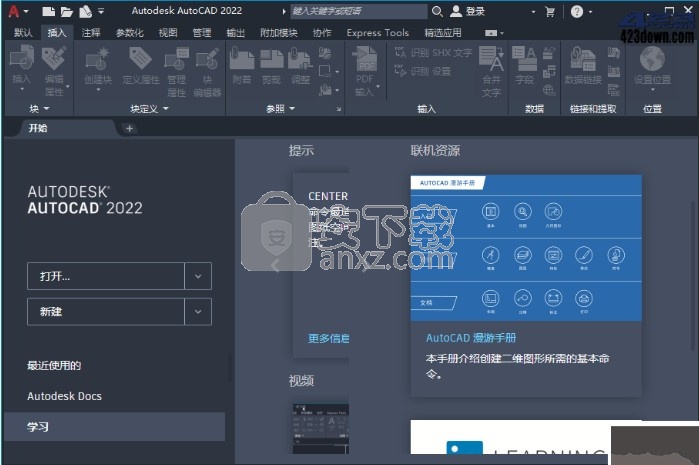Image resolution: width=699 pixels, height=465 pixels.
Task: Open the AutoCAD application menu logo
Action: point(14,11)
